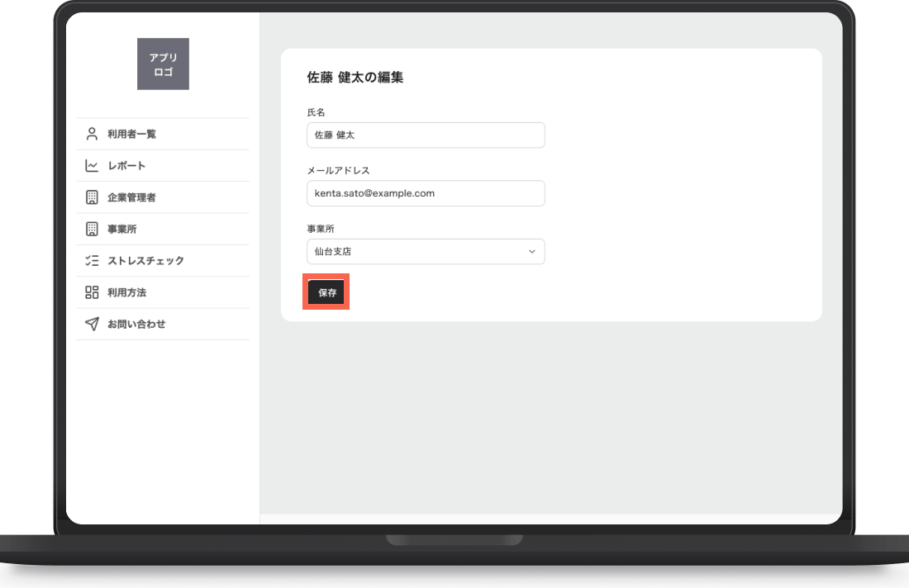Click the paper plane icon beside お問い合わせ

click(92, 324)
